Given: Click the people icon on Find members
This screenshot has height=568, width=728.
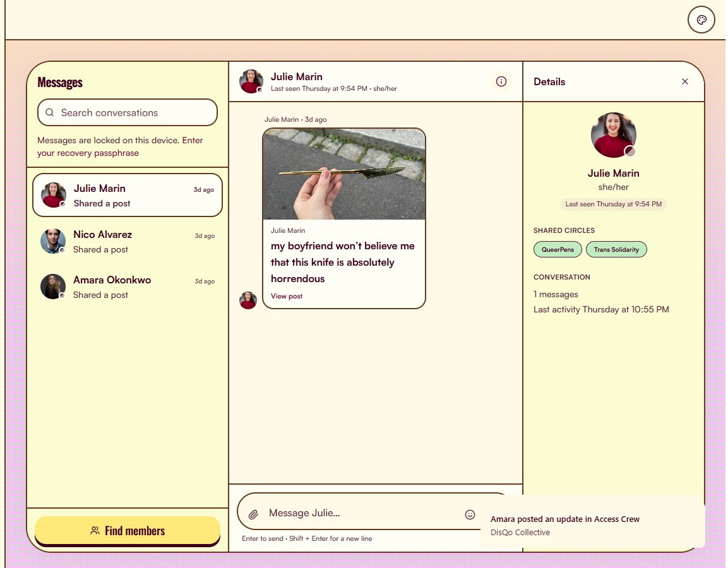Looking at the screenshot, I should tap(95, 530).
